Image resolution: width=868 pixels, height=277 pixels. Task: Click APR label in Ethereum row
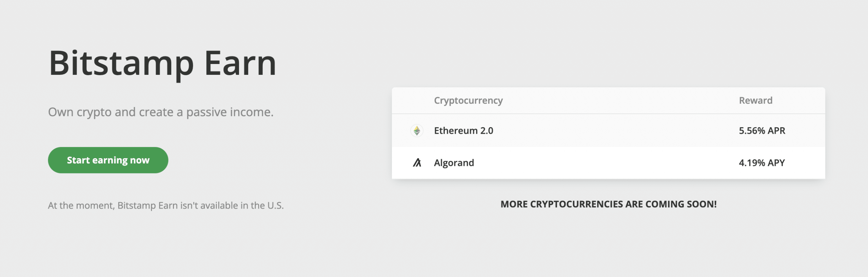776,131
